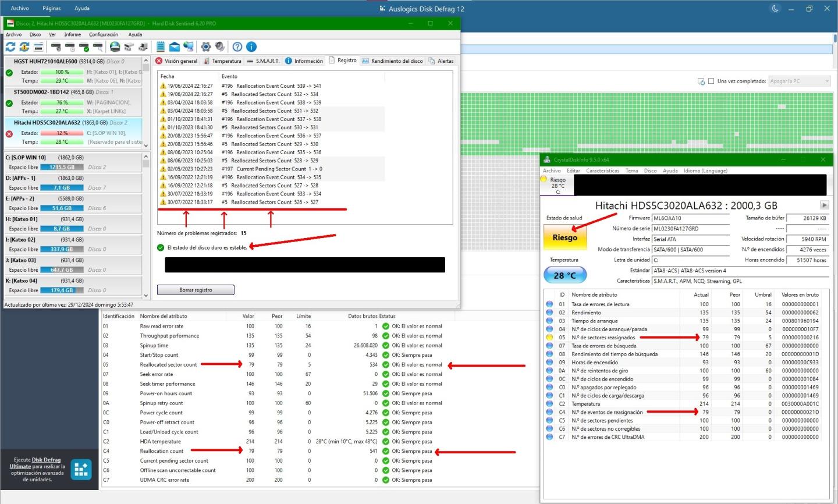838x504 pixels.
Task: Click the blue question mark help icon
Action: [x=237, y=47]
